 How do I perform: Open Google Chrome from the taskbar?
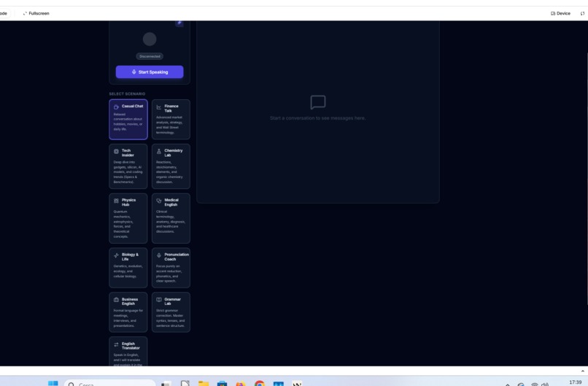click(260, 384)
